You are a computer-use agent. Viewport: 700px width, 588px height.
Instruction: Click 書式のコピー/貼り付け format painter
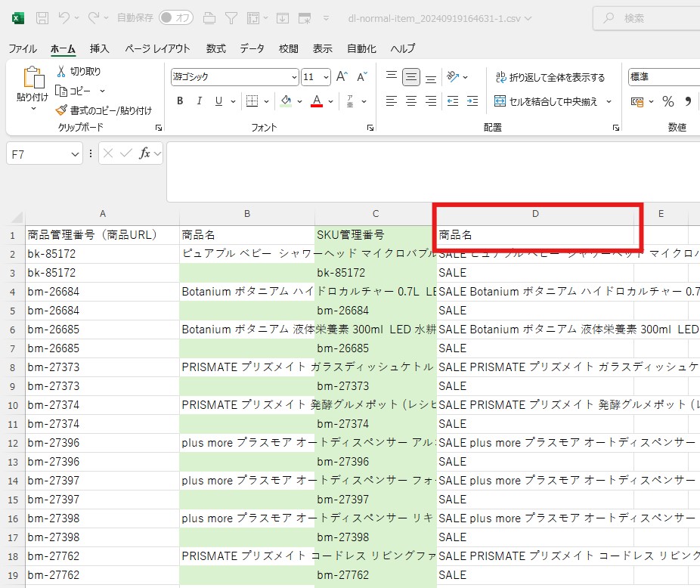point(104,110)
